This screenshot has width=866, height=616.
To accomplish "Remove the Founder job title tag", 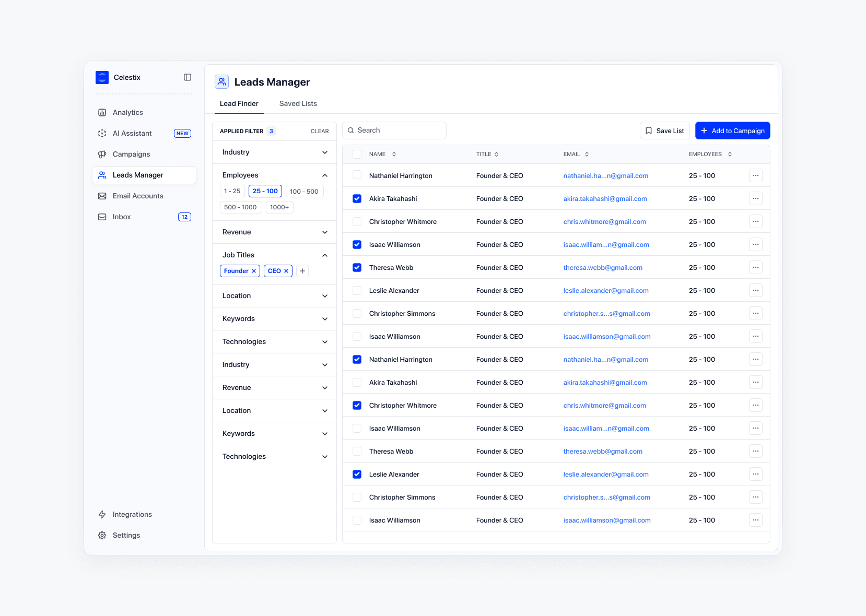I will pos(254,271).
